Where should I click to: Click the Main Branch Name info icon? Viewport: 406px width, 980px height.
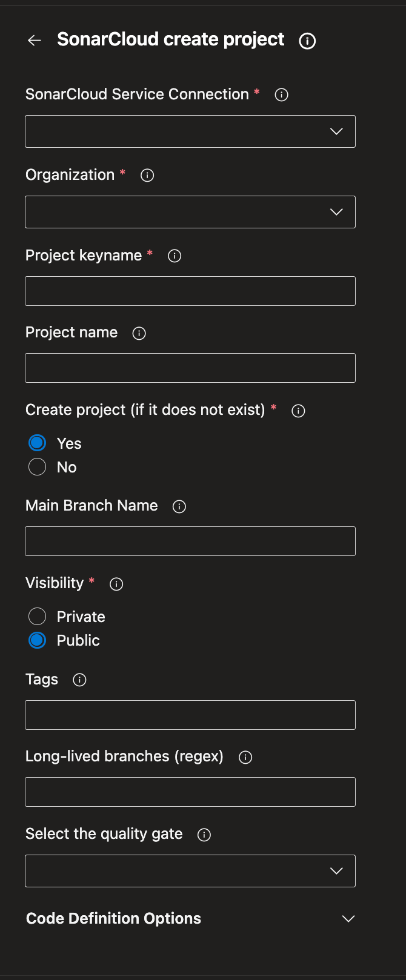tap(179, 507)
